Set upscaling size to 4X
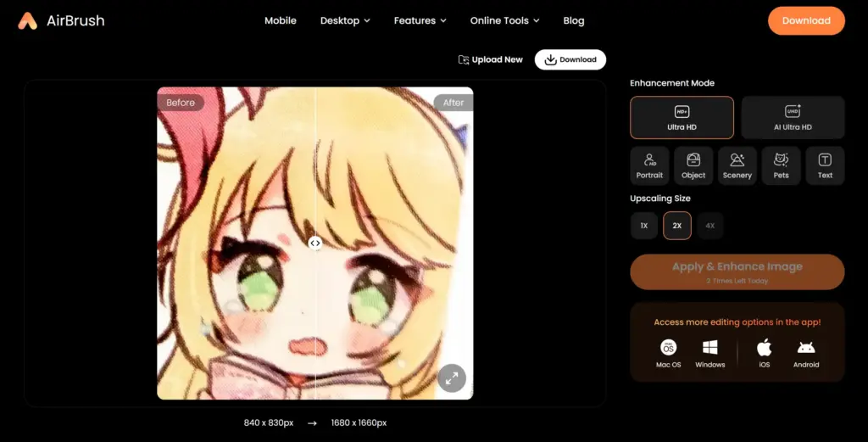Image resolution: width=868 pixels, height=442 pixels. click(x=710, y=226)
